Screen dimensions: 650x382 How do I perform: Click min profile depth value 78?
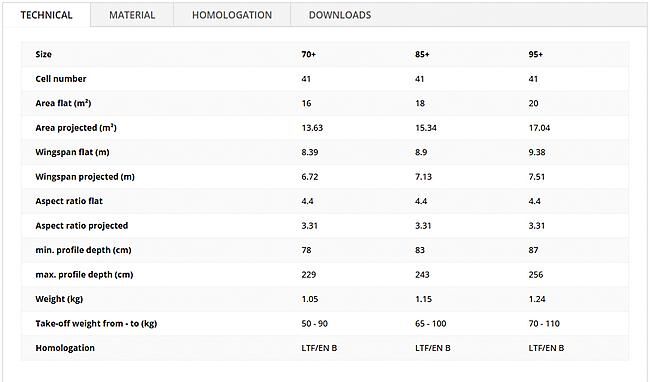tap(306, 250)
